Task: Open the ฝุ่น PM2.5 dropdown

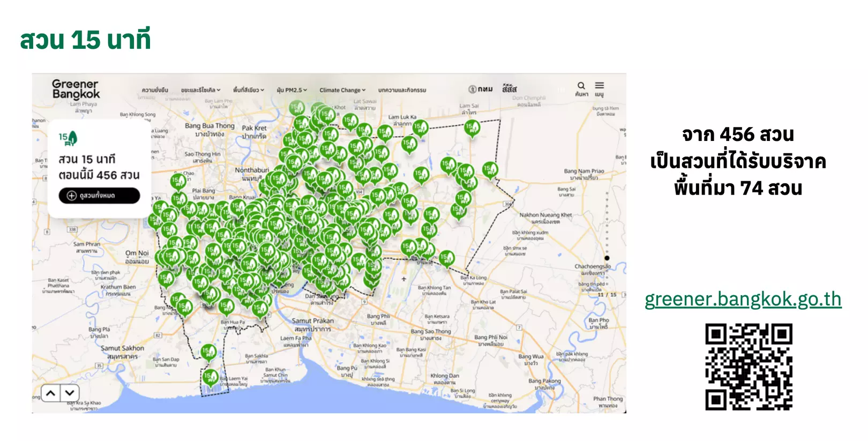Action: [x=291, y=90]
